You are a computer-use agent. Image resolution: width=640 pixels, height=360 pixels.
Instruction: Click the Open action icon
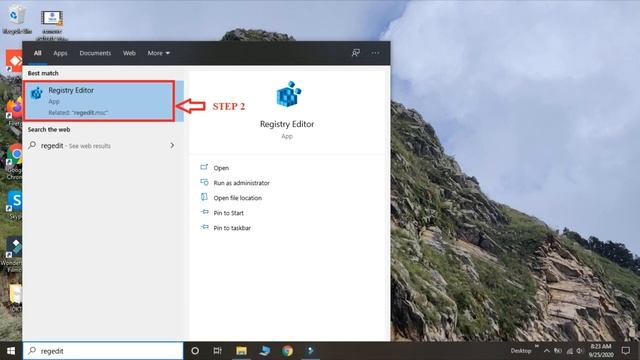[x=204, y=167]
